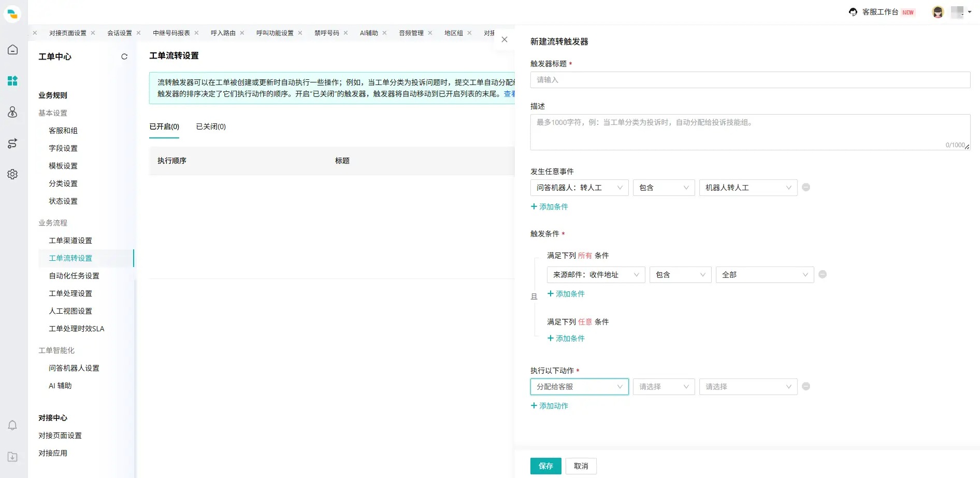Switch to the 中继号码报表 tab
The image size is (980, 478).
pos(171,33)
